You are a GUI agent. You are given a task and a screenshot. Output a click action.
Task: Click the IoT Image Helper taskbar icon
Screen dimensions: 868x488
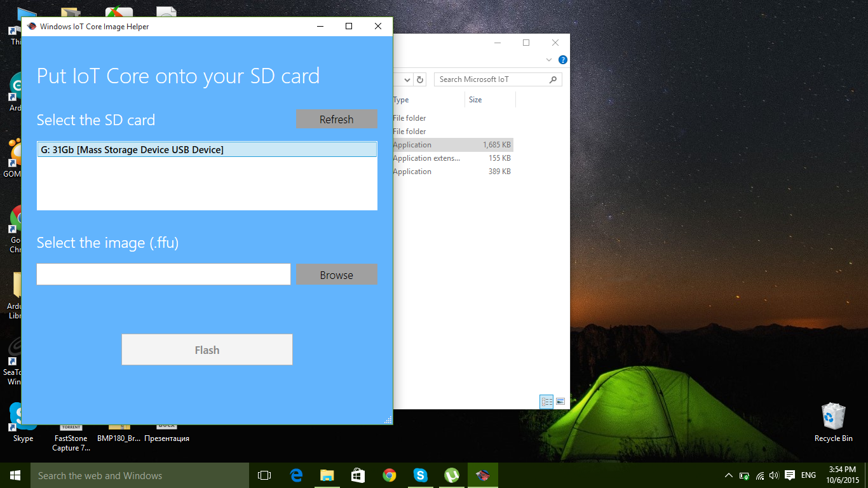[483, 475]
